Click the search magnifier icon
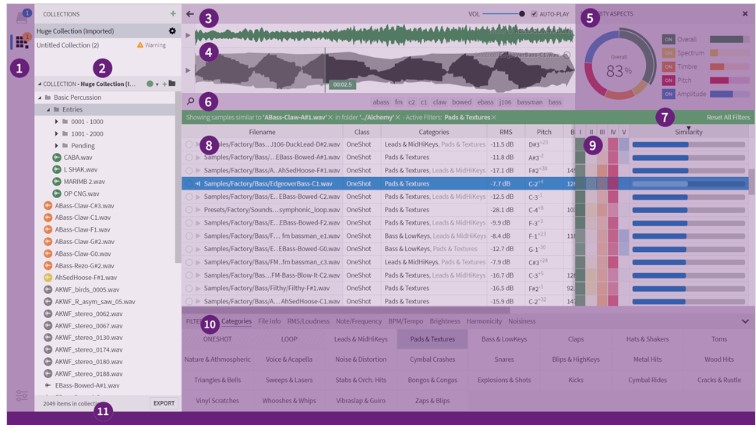The image size is (756, 425). (x=190, y=101)
